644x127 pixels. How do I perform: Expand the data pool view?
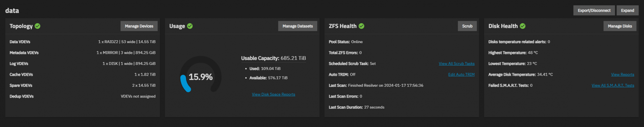tap(628, 10)
